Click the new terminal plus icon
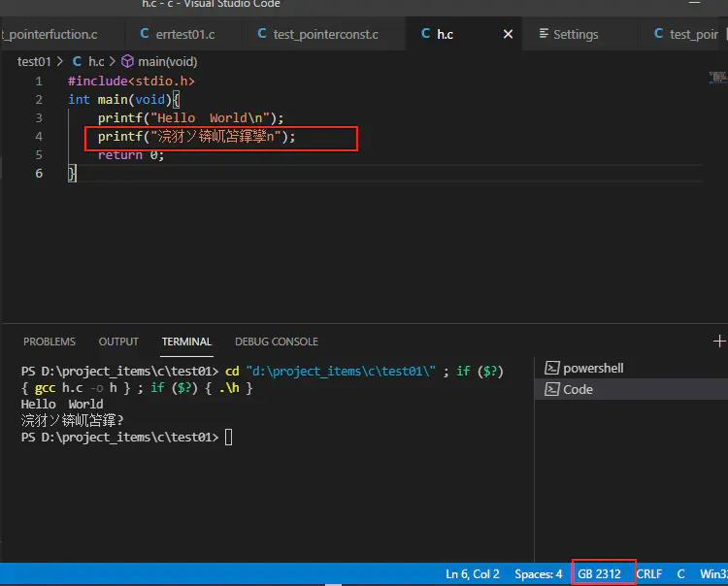 [719, 342]
